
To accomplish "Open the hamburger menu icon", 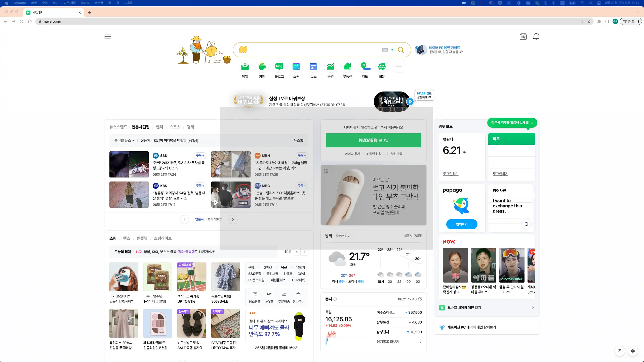I will coord(108,36).
